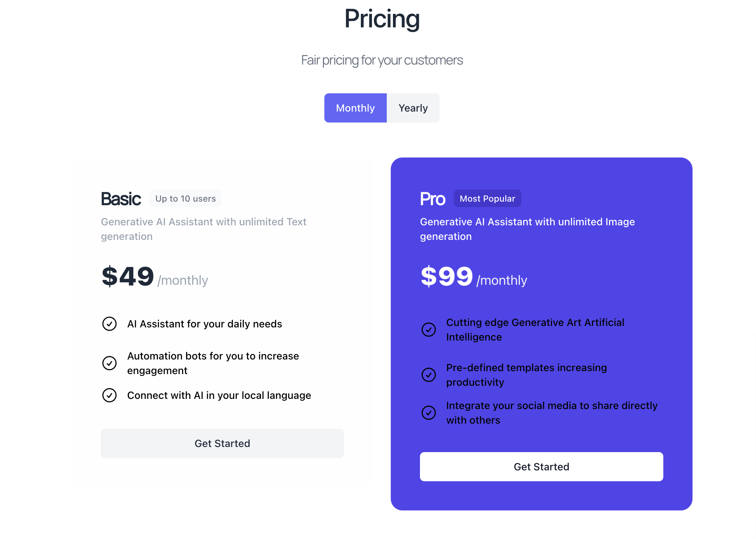Click checkmark icon beside Cutting edge Generative Art
This screenshot has height=552, width=756.
click(x=429, y=330)
